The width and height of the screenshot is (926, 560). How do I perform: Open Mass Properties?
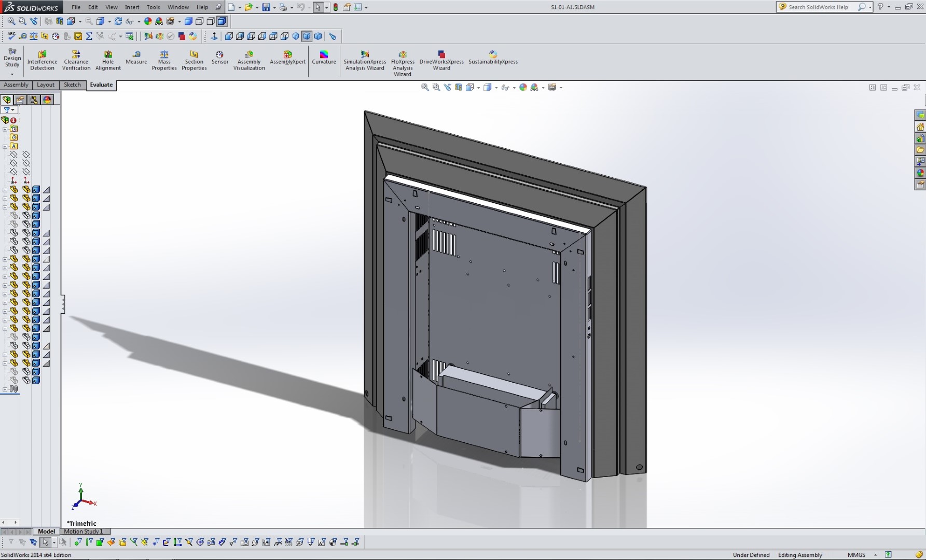[x=164, y=61]
